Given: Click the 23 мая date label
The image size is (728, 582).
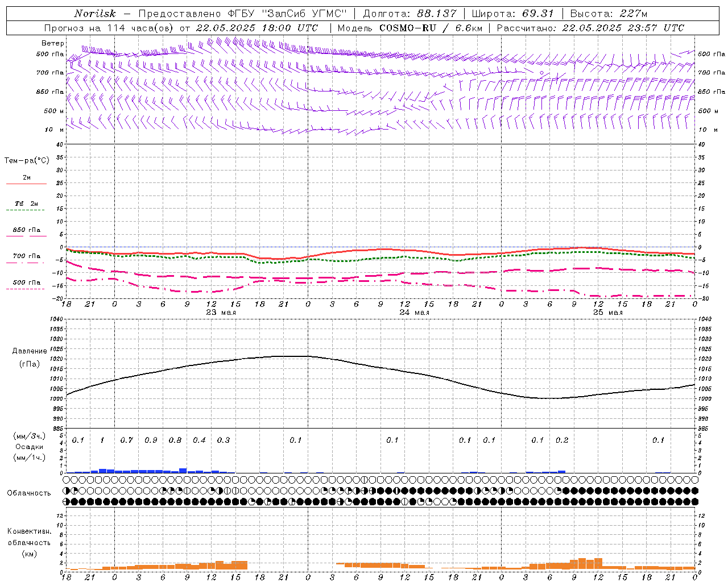Looking at the screenshot, I should click(x=221, y=313).
